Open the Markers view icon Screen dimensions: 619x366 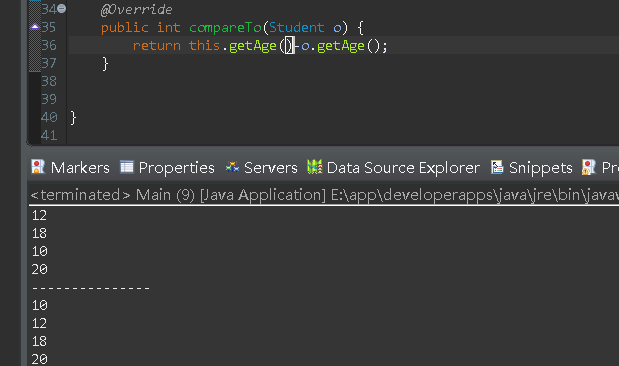[38, 167]
